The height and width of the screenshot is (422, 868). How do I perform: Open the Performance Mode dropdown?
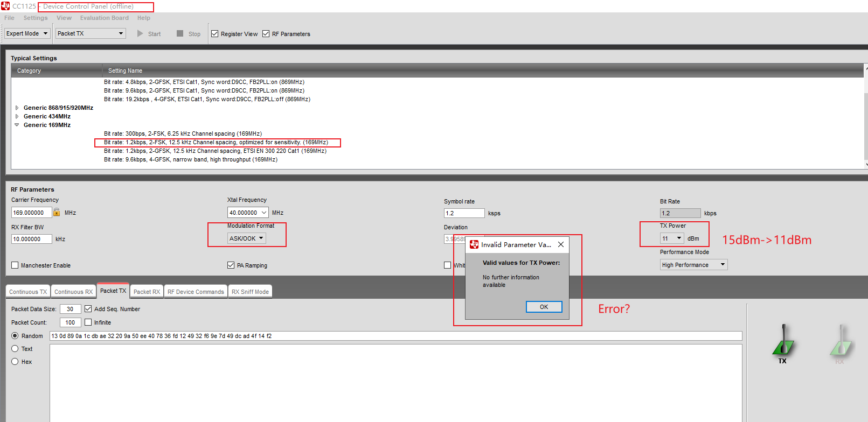click(x=694, y=264)
